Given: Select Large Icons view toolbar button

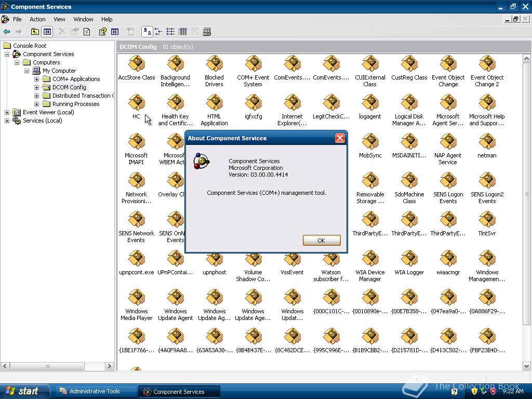Looking at the screenshot, I should [x=147, y=32].
